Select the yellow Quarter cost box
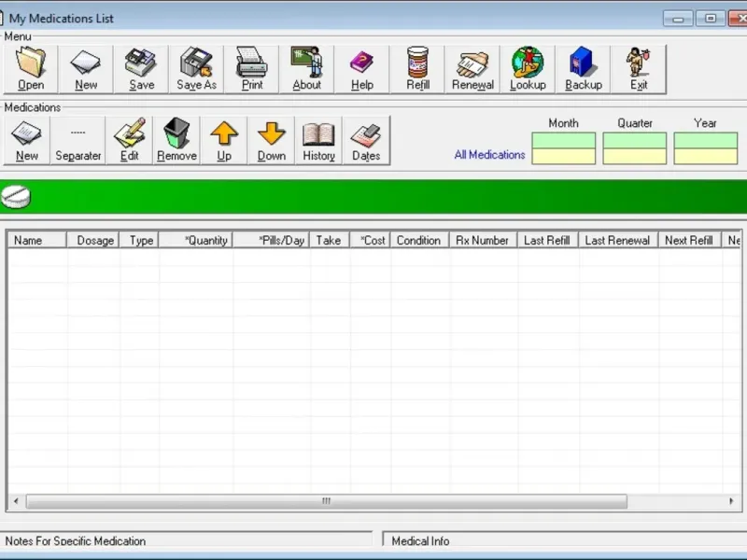The width and height of the screenshot is (747, 560). tap(635, 156)
